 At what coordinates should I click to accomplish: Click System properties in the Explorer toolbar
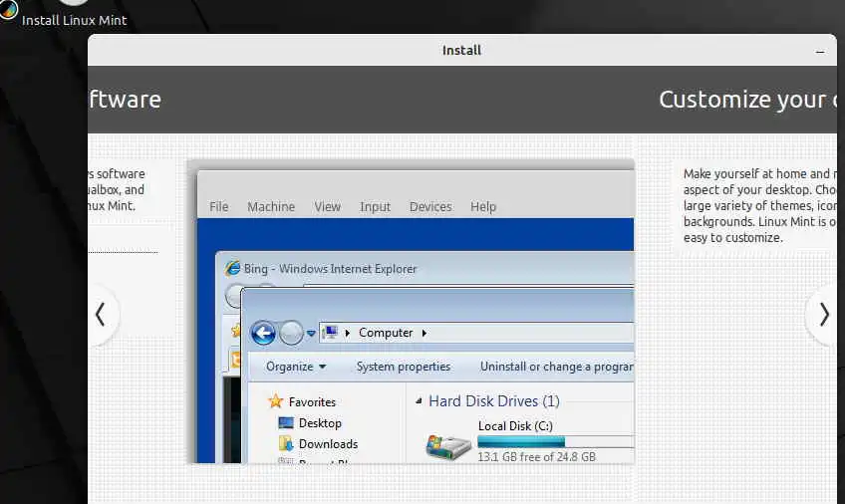pyautogui.click(x=404, y=367)
